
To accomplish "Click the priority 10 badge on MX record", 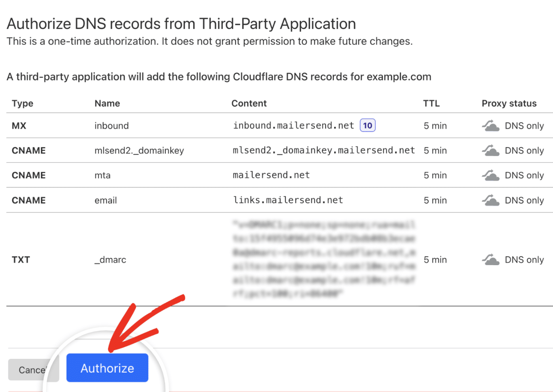I will 367,125.
